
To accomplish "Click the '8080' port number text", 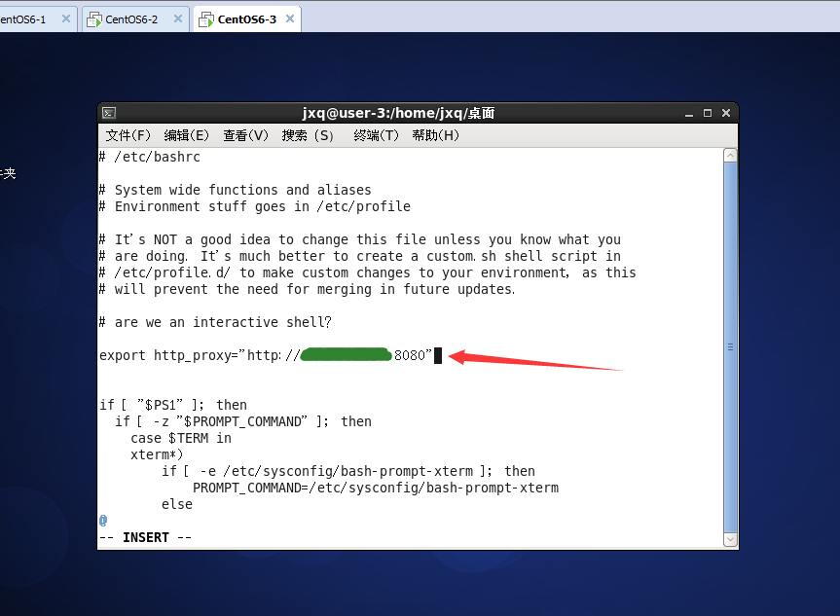I will (409, 355).
